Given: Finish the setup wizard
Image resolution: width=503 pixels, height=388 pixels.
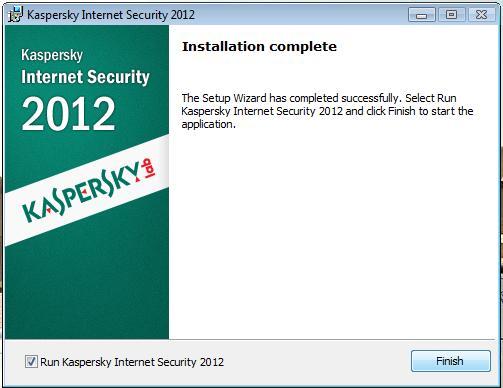Looking at the screenshot, I should (x=451, y=361).
